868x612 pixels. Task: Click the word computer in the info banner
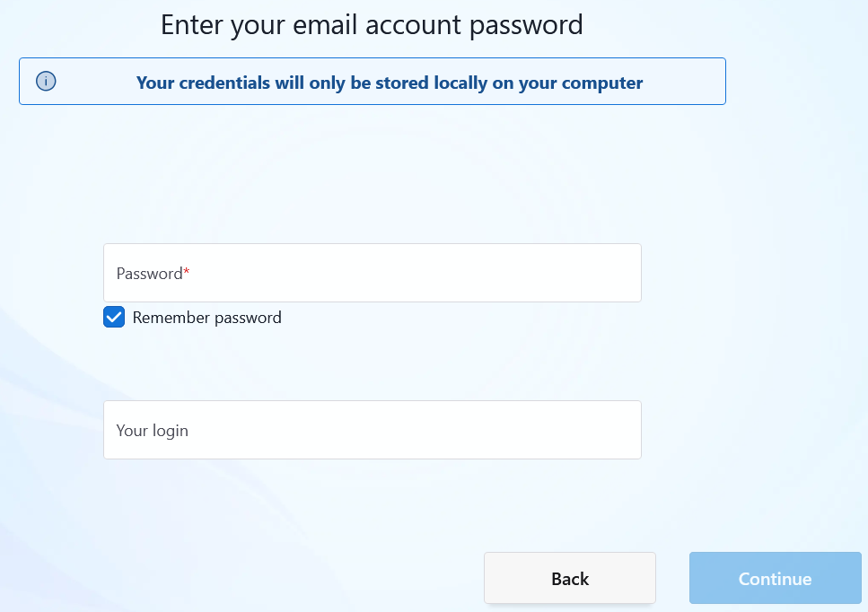[x=602, y=83]
